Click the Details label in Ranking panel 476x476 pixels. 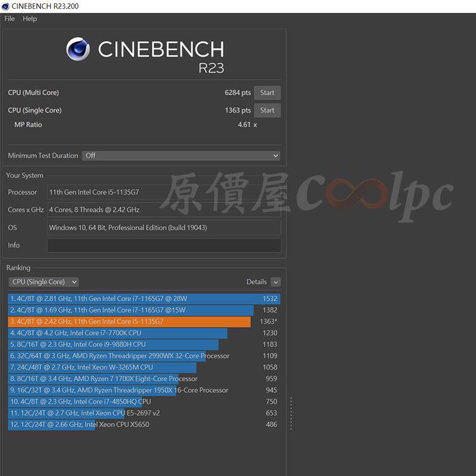[x=256, y=282]
